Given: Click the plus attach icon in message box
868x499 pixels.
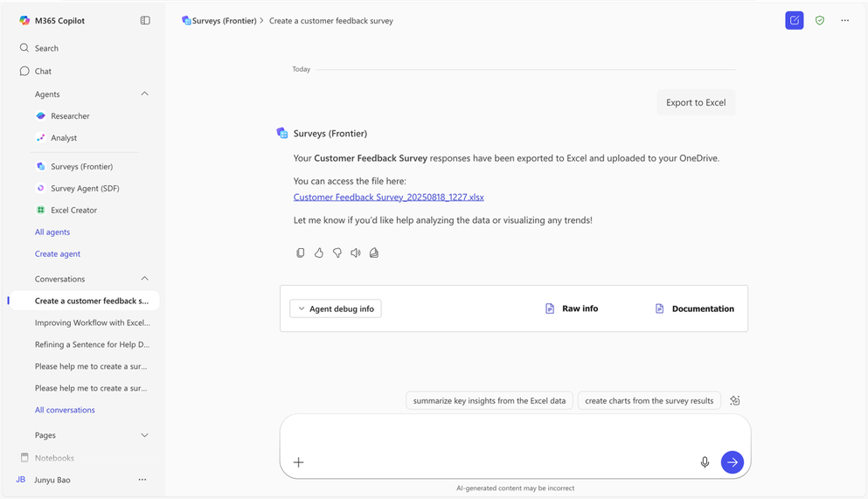Looking at the screenshot, I should [298, 462].
